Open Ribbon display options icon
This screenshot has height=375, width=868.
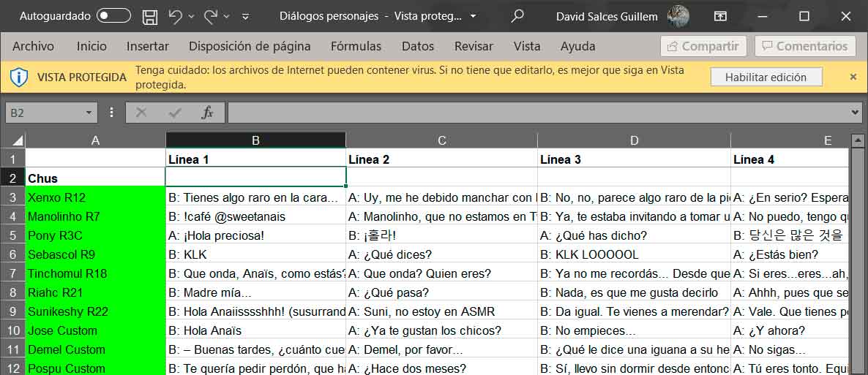tap(721, 16)
